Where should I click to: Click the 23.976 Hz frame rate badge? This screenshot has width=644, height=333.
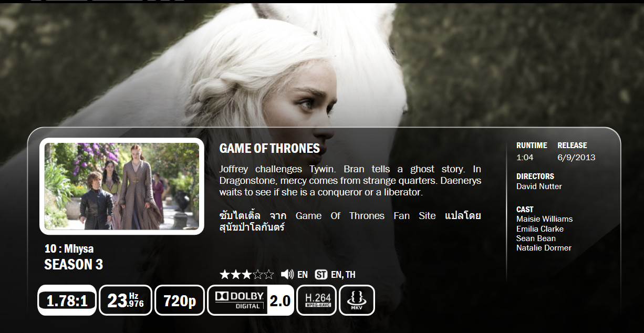[x=126, y=300]
